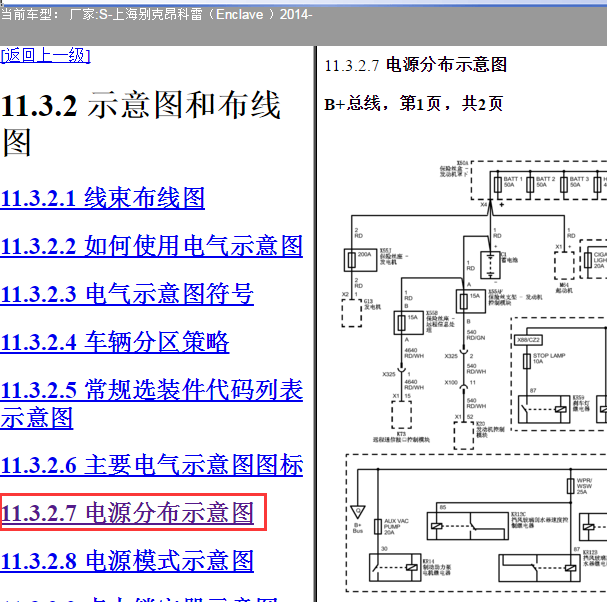This screenshot has height=602, width=607.
Task: Click the B+ Bus triangle symbol
Action: click(358, 512)
